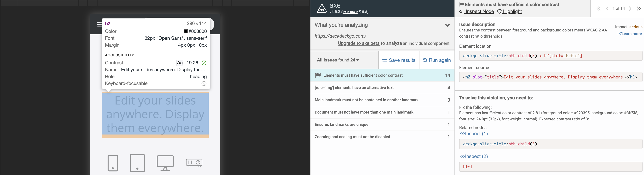Click the desktop monitor icon on page

(165, 163)
